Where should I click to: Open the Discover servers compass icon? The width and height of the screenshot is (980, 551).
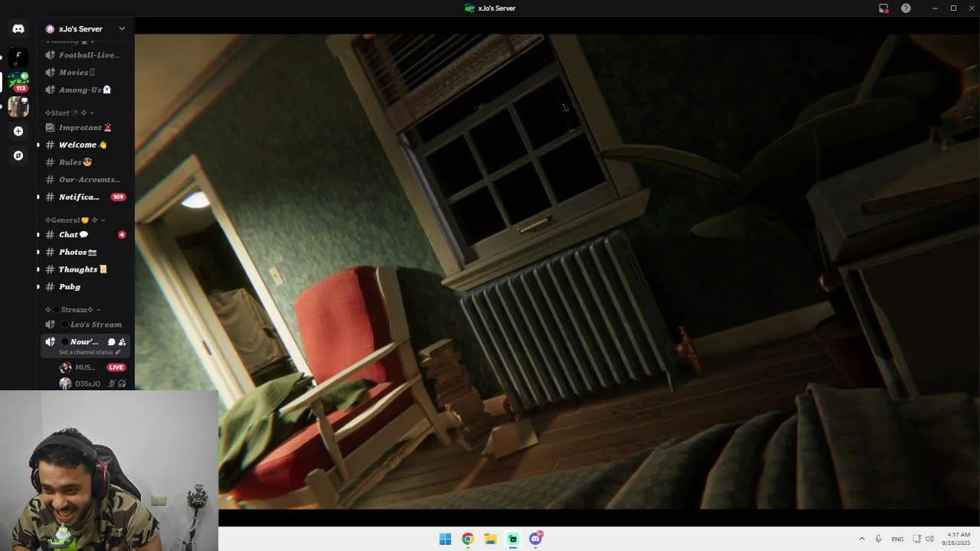click(18, 155)
